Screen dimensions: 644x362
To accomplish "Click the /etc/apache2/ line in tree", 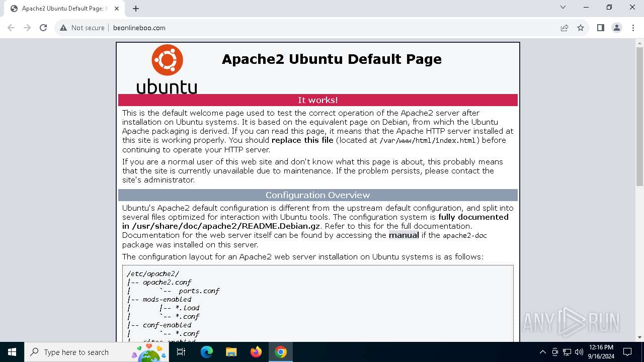I will pyautogui.click(x=153, y=274).
